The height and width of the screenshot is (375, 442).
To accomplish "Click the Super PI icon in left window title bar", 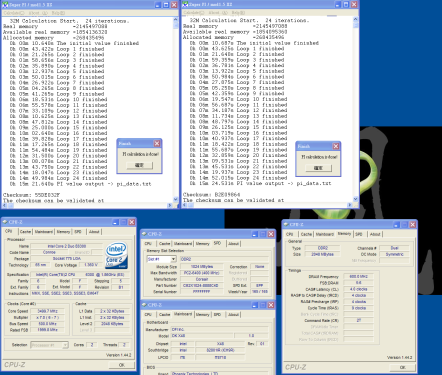I will pos(5,5).
